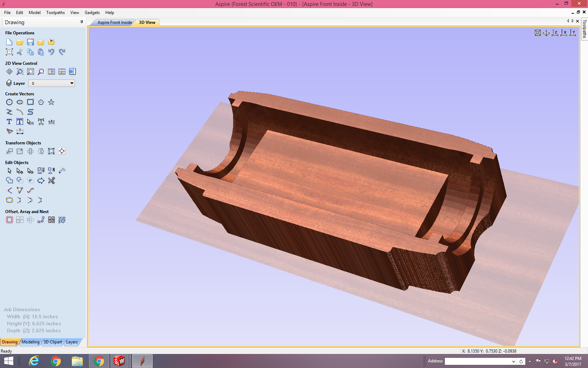Viewport: 588px width, 368px height.
Task: Unpin the Drawing panel with the pin icon
Action: tap(82, 22)
